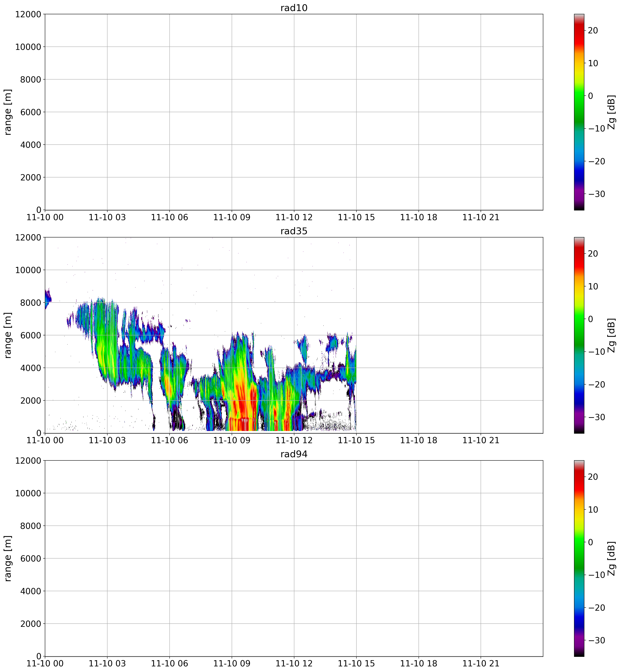Click the 11-10 09 tick label under rad35
This screenshot has width=620, height=672.
(x=232, y=441)
